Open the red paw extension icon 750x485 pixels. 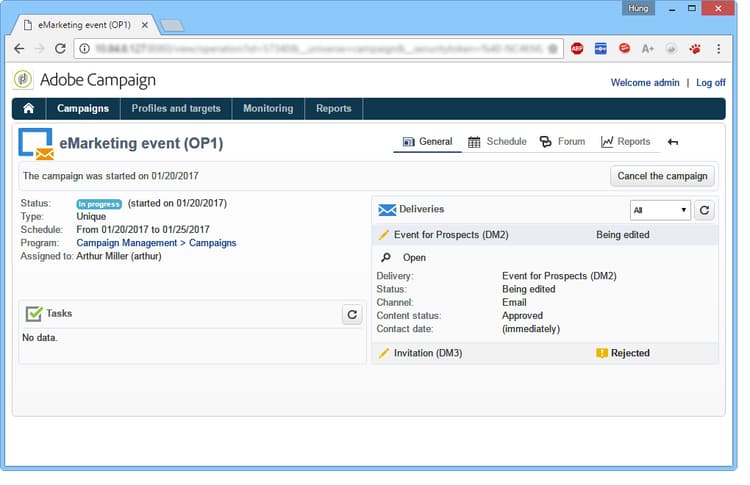[x=695, y=48]
